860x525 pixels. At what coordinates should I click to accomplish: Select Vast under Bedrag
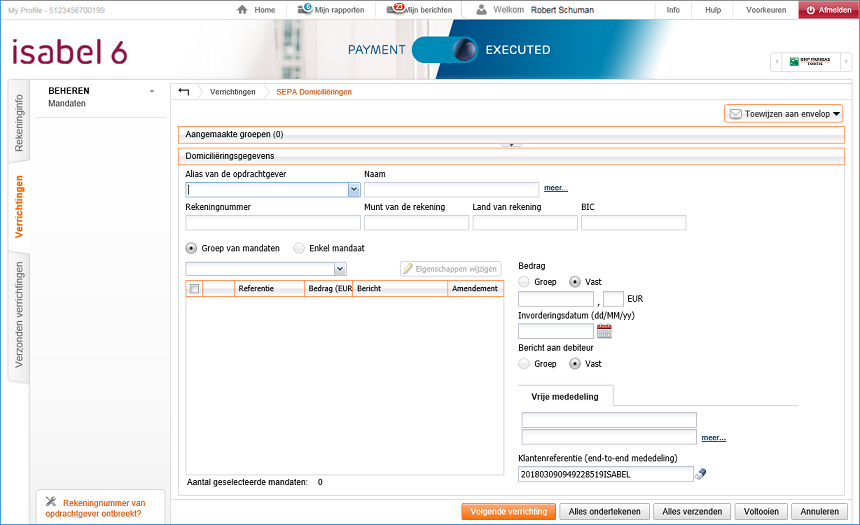point(575,282)
